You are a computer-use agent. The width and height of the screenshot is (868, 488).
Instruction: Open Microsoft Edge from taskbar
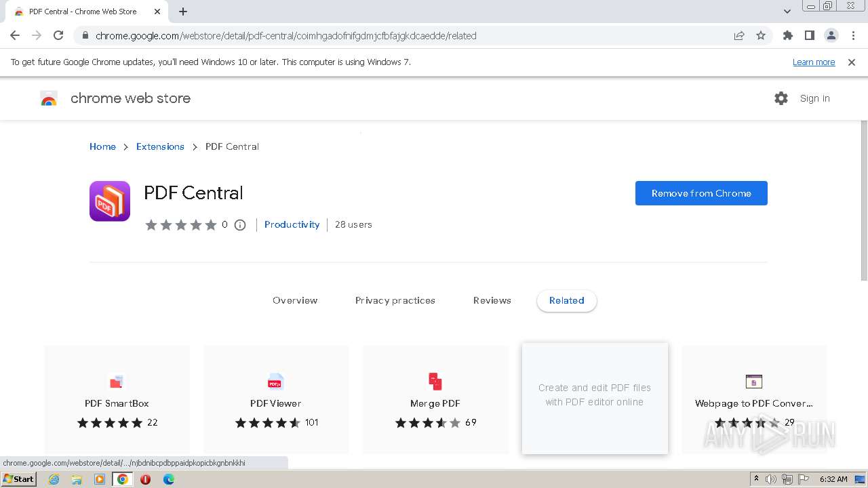(x=169, y=479)
